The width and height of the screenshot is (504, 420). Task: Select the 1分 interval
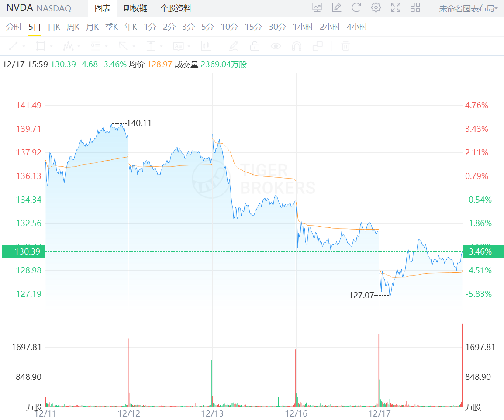point(150,27)
